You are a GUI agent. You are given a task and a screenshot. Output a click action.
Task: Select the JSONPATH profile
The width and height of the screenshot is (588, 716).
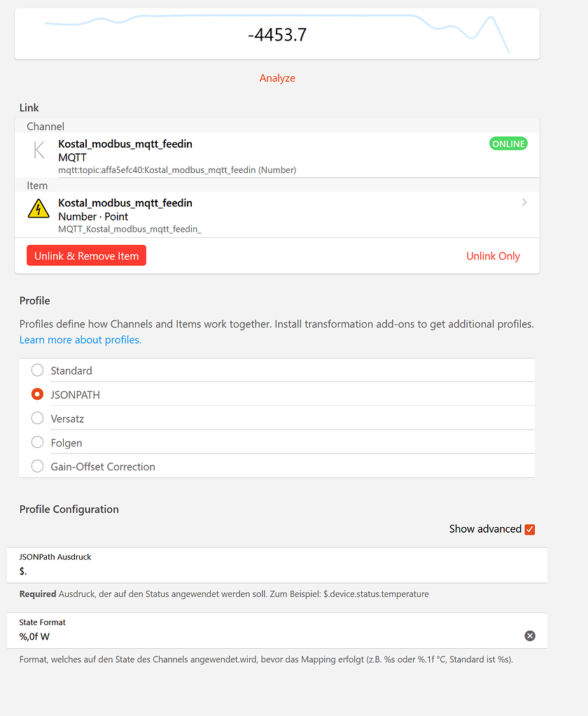(x=37, y=394)
